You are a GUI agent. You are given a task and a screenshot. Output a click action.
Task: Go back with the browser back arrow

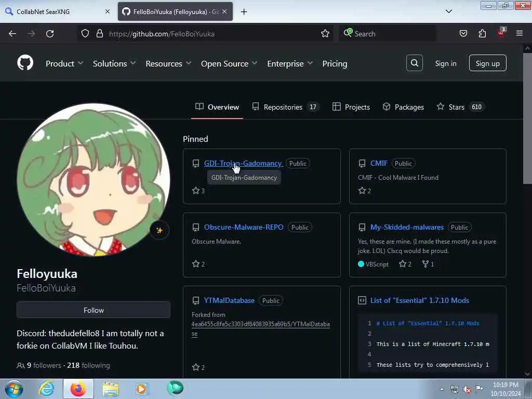(x=12, y=34)
